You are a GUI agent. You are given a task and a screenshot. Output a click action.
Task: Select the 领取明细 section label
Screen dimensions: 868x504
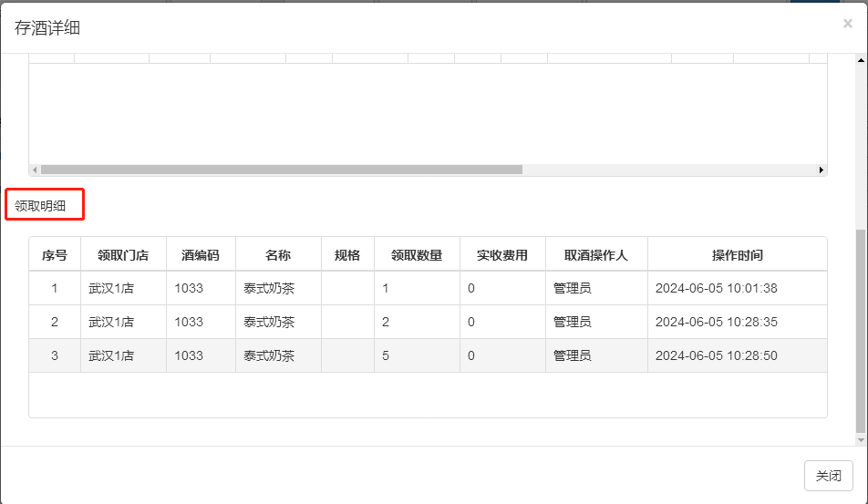click(x=40, y=205)
